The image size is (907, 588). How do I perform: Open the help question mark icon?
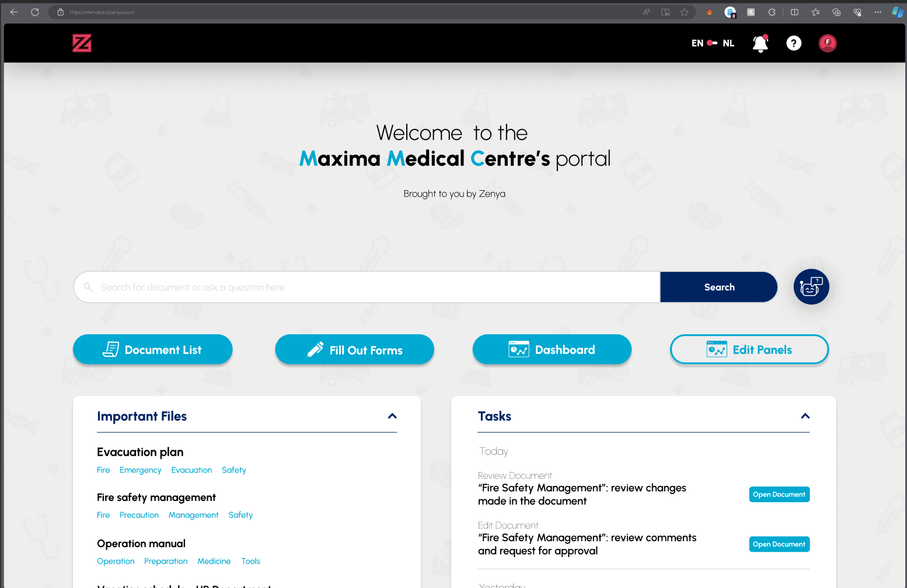click(794, 43)
